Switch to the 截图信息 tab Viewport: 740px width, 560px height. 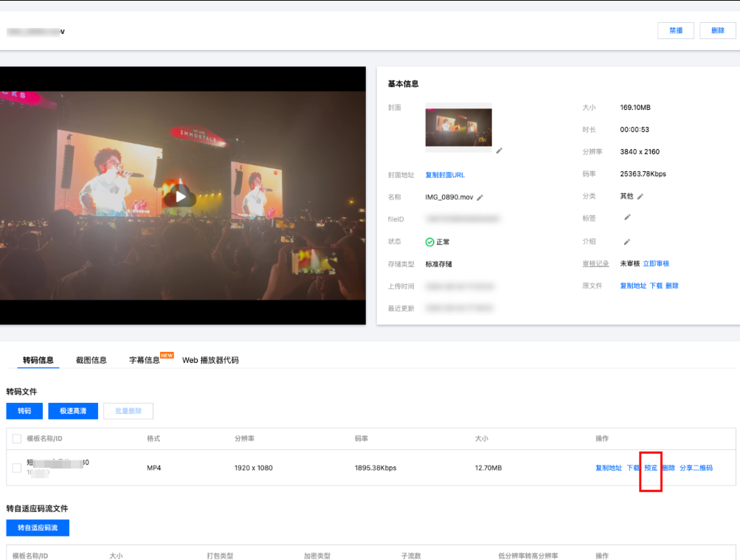91,360
